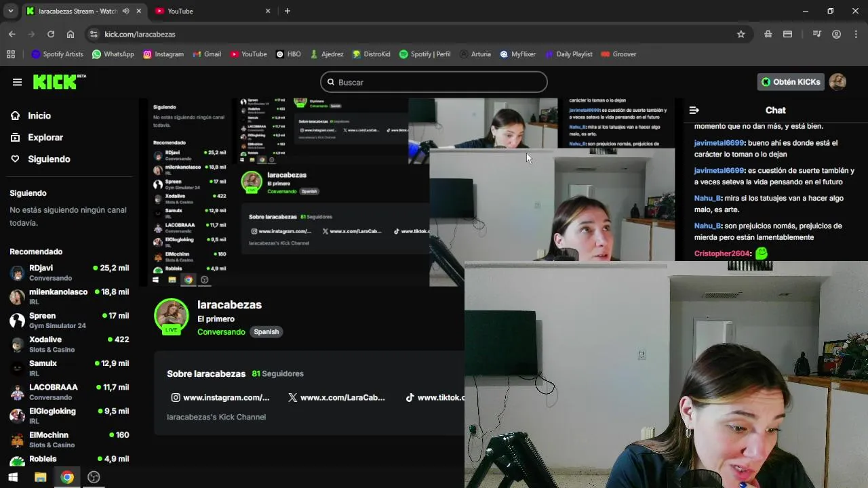Viewport: 868px width, 488px height.
Task: Switch to the YouTube tab
Action: coord(213,11)
